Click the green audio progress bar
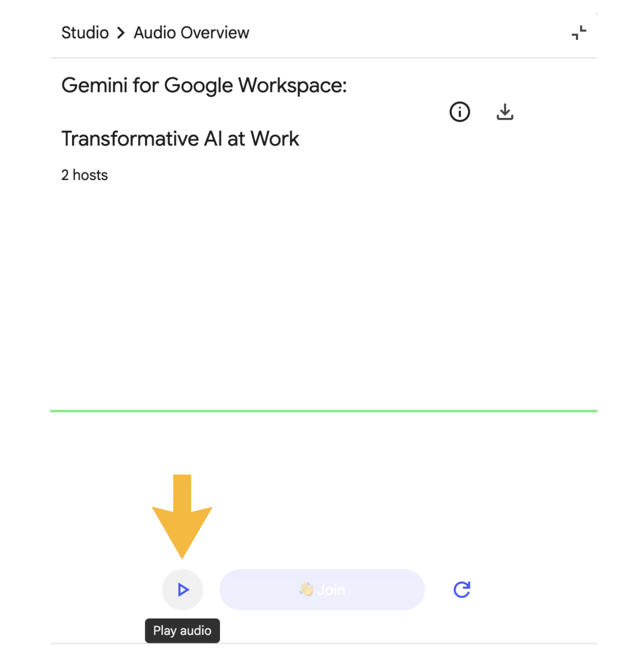The image size is (644, 664). pos(323,411)
